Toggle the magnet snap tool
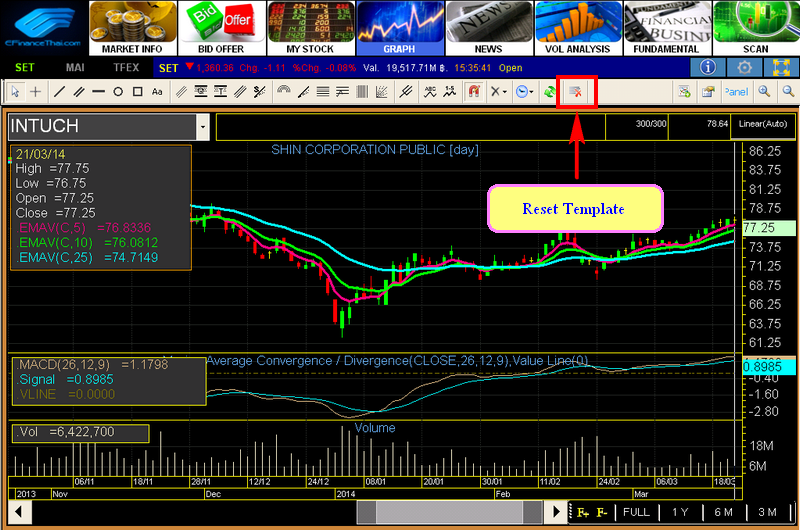Image resolution: width=800 pixels, height=530 pixels. (x=474, y=92)
